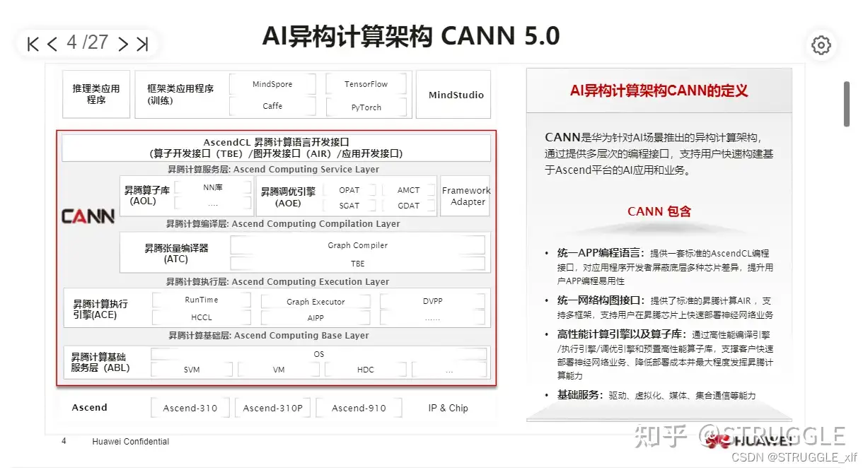The height and width of the screenshot is (470, 868).
Task: Grab the vertical scrollbar thumb
Action: click(846, 104)
